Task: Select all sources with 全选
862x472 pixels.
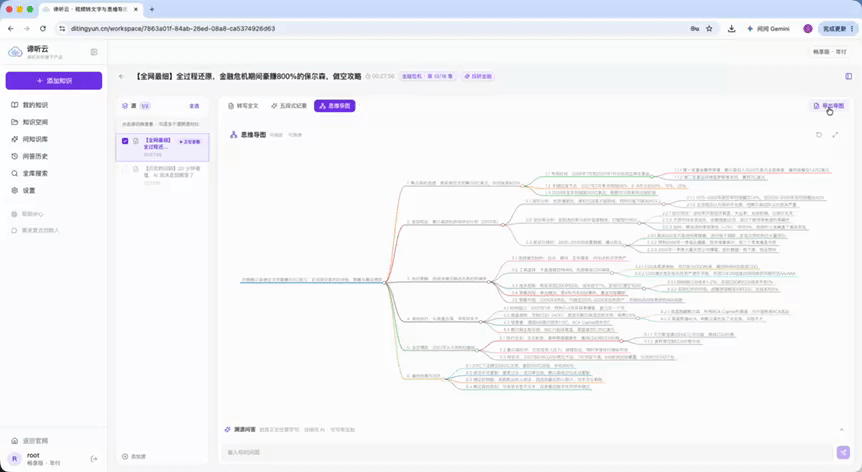Action: (194, 106)
